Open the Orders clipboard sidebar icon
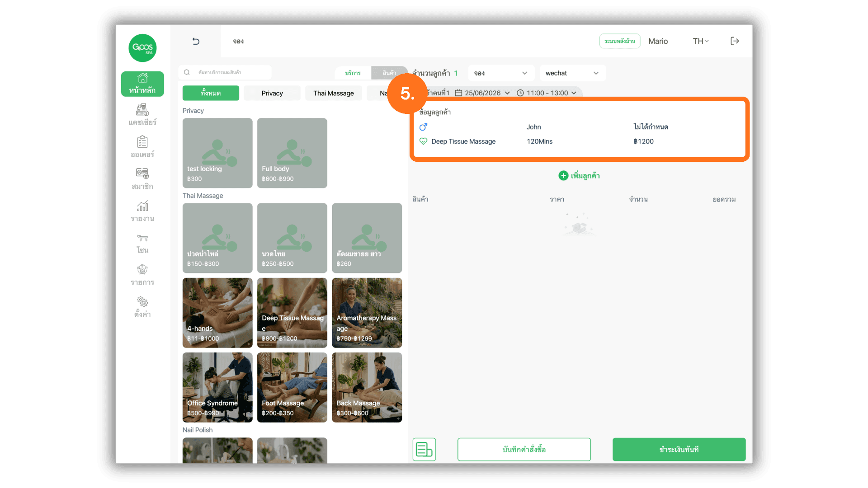 click(142, 142)
